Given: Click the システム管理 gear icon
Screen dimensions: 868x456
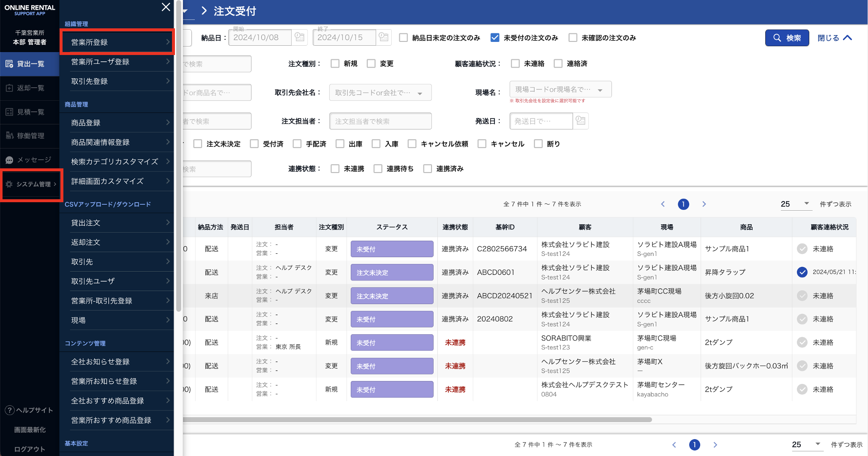Looking at the screenshot, I should [x=9, y=184].
